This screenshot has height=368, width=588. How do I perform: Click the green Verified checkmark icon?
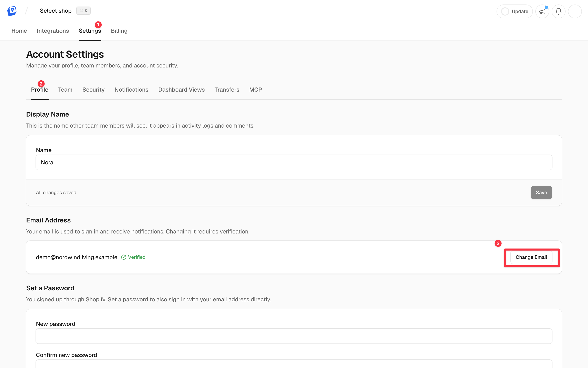point(124,257)
